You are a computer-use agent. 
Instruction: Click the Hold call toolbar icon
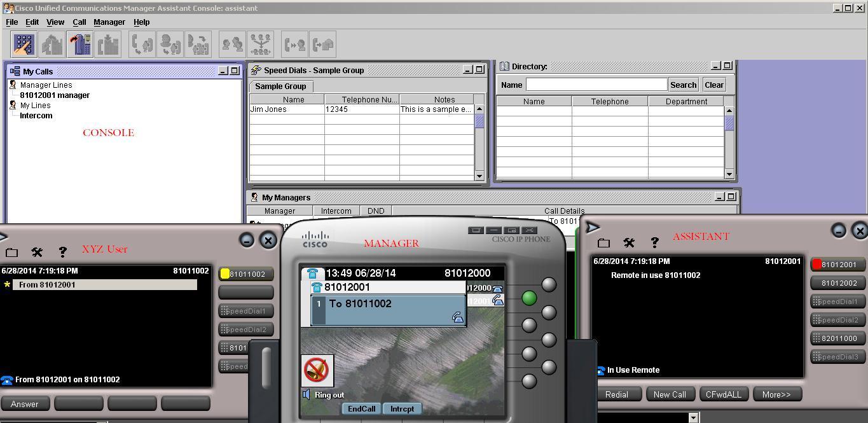tap(108, 45)
